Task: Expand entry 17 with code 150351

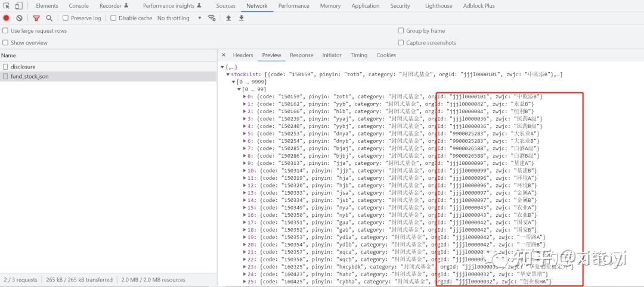Action: pos(245,223)
